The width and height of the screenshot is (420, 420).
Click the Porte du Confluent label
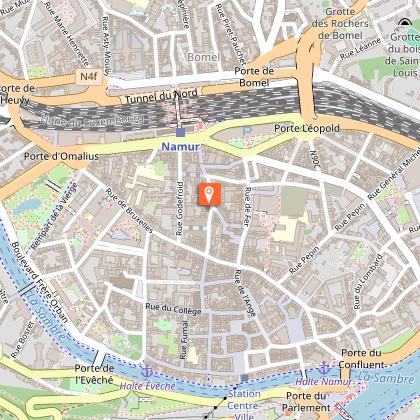pyautogui.click(x=362, y=359)
